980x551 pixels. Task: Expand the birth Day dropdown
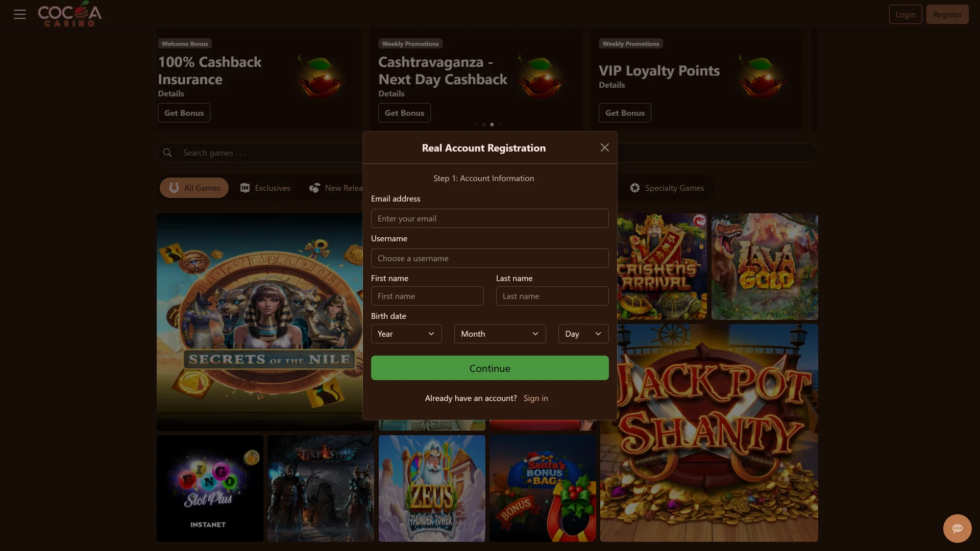583,334
